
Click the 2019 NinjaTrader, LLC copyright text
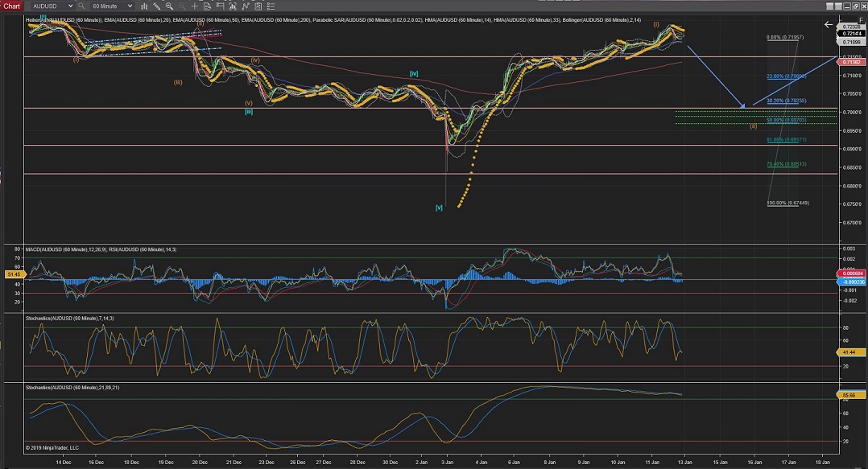pos(52,448)
